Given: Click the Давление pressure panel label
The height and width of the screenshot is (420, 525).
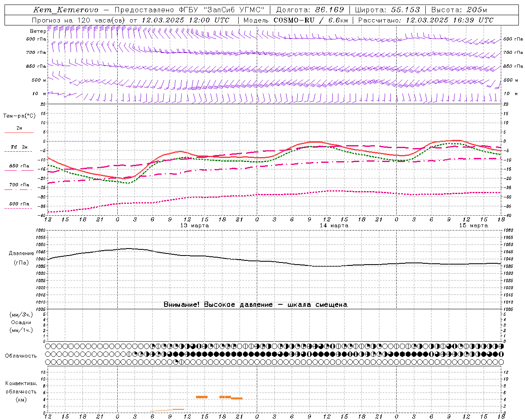Looking at the screenshot, I should point(21,253).
